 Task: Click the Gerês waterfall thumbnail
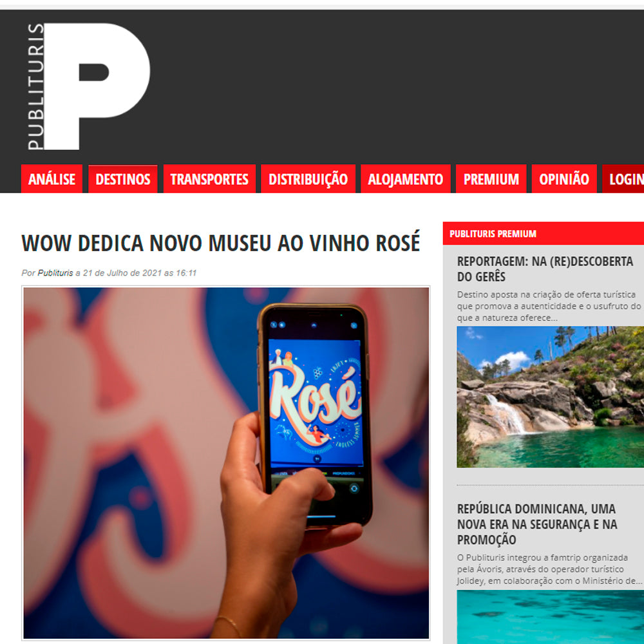click(x=551, y=397)
